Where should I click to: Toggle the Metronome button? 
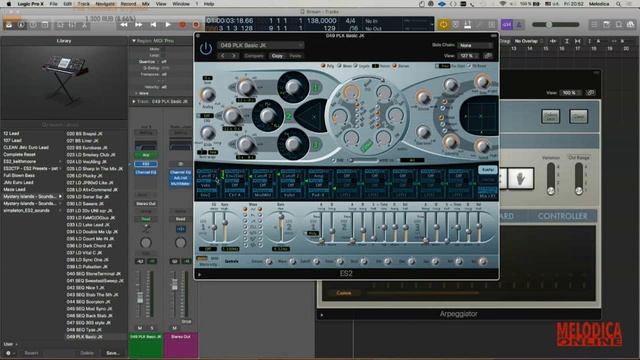pyautogui.click(x=519, y=25)
